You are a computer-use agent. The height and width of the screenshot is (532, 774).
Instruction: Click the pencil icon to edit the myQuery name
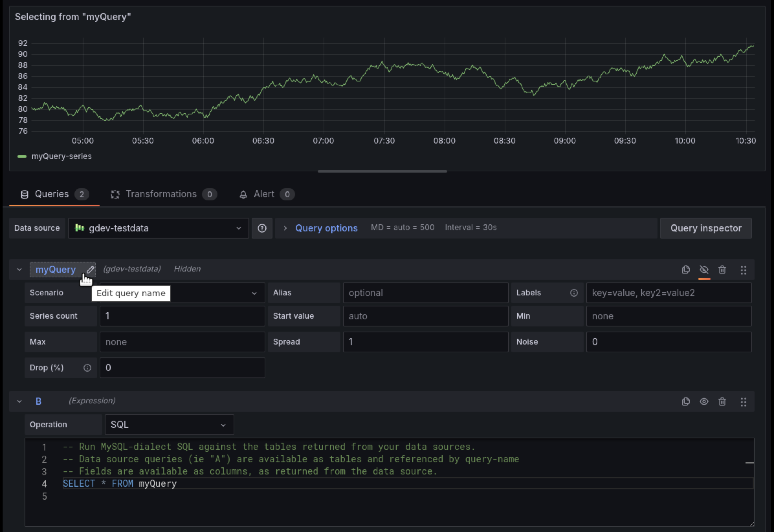coord(90,269)
